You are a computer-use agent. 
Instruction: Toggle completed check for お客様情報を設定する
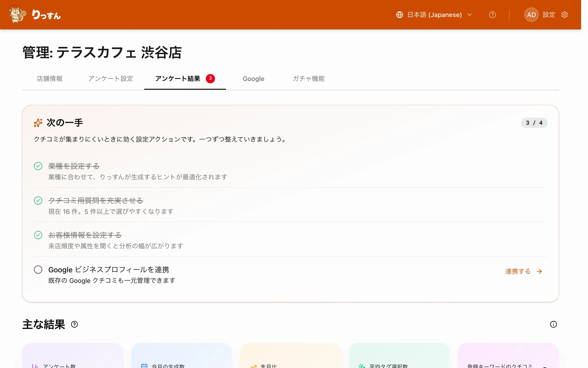(x=38, y=235)
